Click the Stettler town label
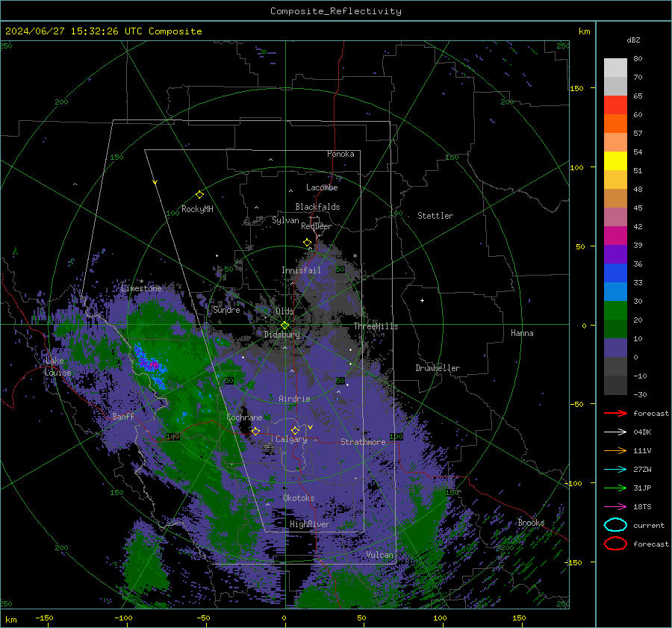672x628 pixels. tap(435, 216)
